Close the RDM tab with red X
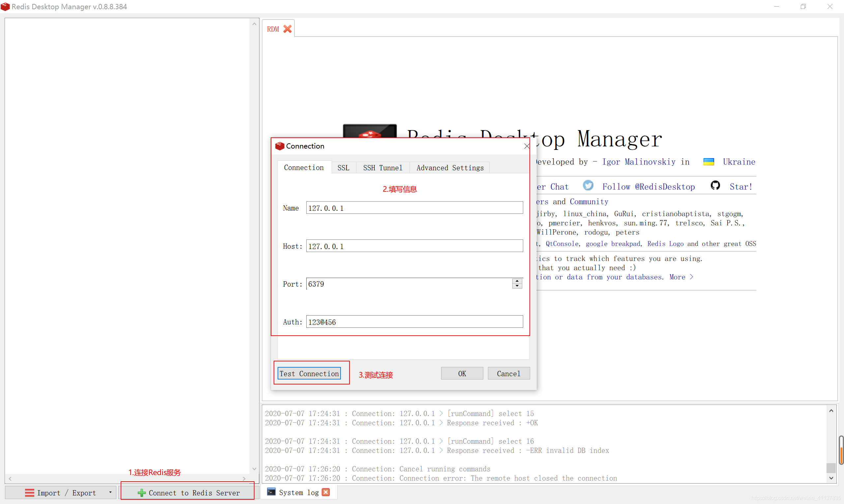Screen dimensions: 844x504 tap(287, 29)
